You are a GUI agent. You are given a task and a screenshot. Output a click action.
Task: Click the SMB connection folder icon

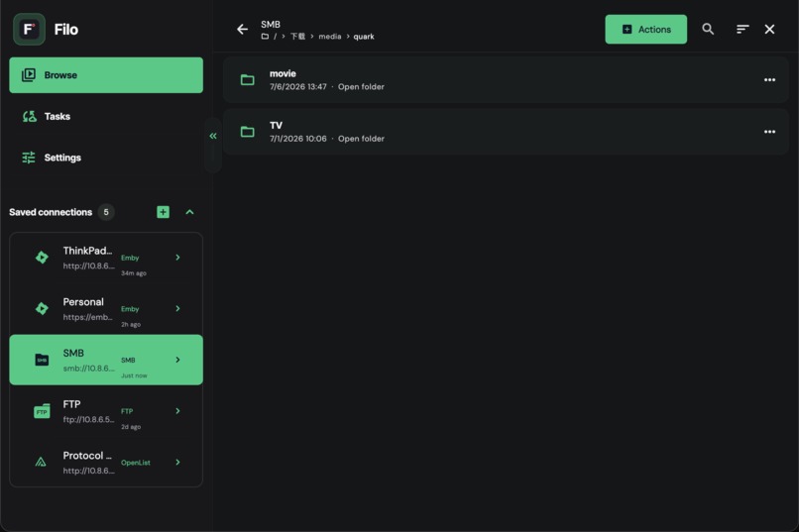tap(42, 360)
